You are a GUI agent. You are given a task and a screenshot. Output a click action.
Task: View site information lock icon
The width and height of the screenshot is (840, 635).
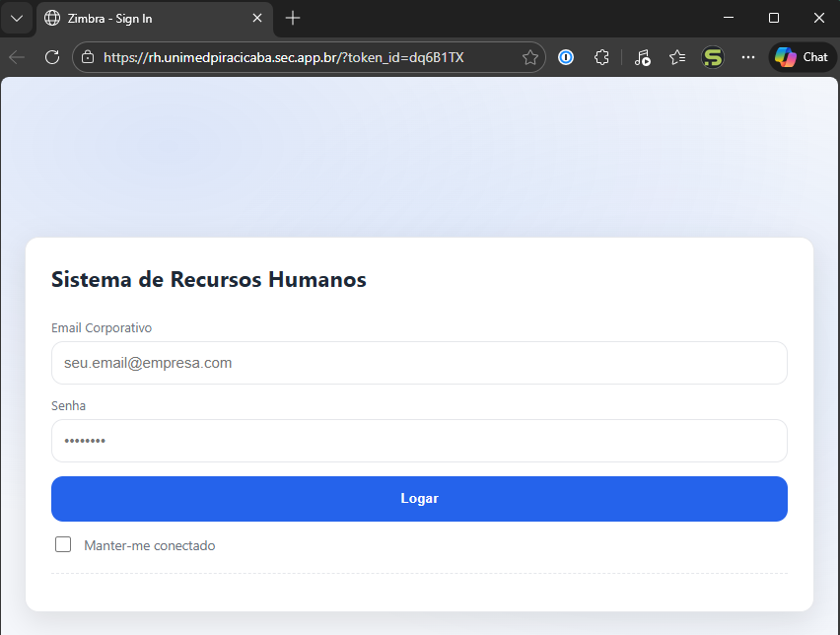point(88,57)
